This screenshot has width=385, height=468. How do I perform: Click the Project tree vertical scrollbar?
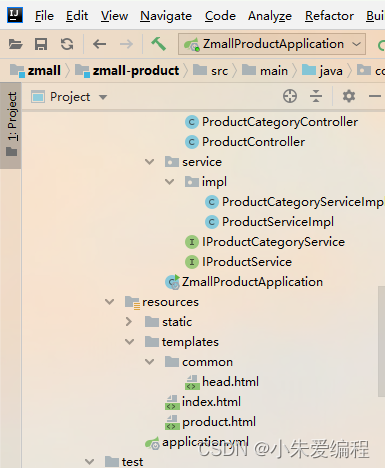tap(381, 341)
